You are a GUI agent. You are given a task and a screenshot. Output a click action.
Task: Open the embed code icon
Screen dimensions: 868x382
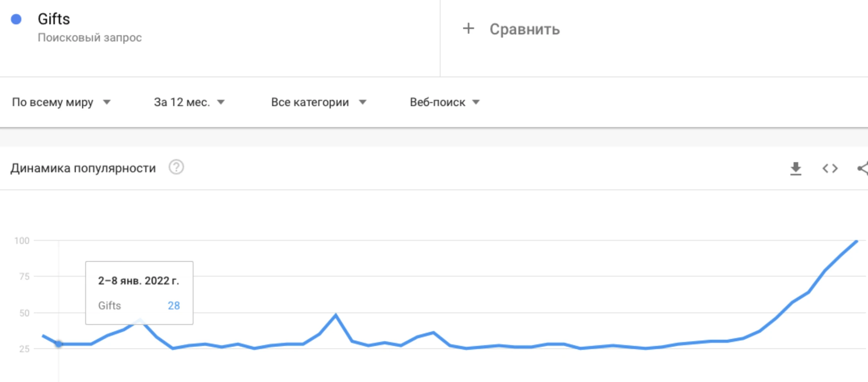[830, 169]
